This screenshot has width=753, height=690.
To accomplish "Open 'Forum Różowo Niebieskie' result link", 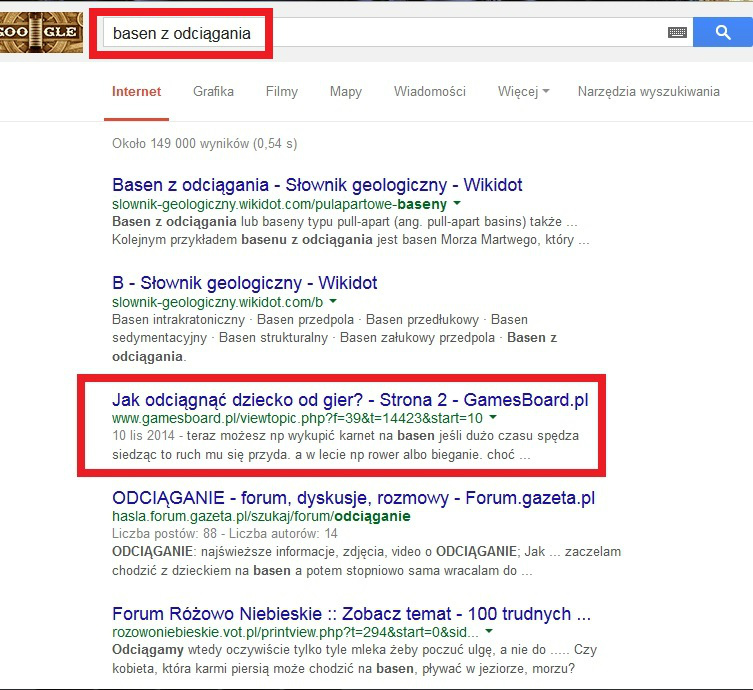I will tap(351, 614).
